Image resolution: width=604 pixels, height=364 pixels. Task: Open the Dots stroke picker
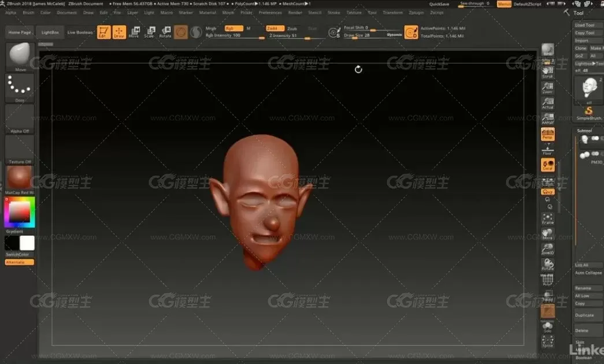click(x=20, y=88)
